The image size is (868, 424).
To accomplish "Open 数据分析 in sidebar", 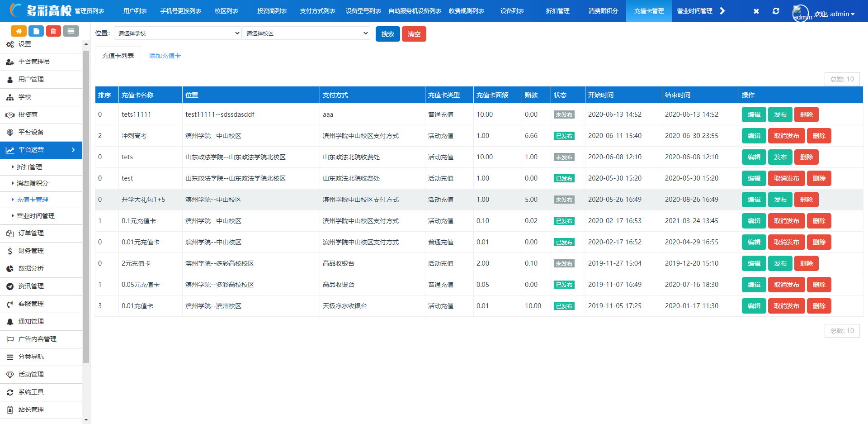I will pyautogui.click(x=41, y=268).
